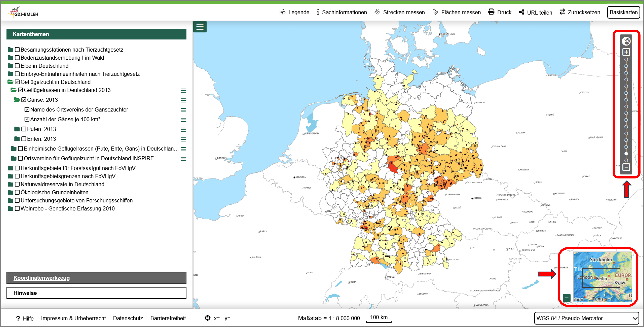
Task: Toggle the sidebar hamburger menu button
Action: pyautogui.click(x=200, y=26)
